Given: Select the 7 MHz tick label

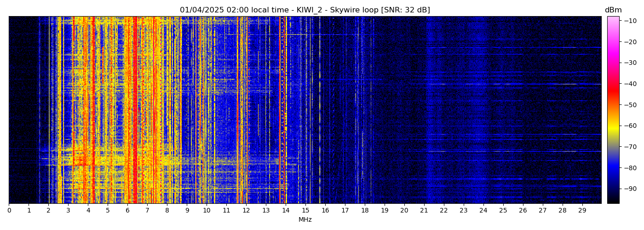Looking at the screenshot, I should click(147, 210).
